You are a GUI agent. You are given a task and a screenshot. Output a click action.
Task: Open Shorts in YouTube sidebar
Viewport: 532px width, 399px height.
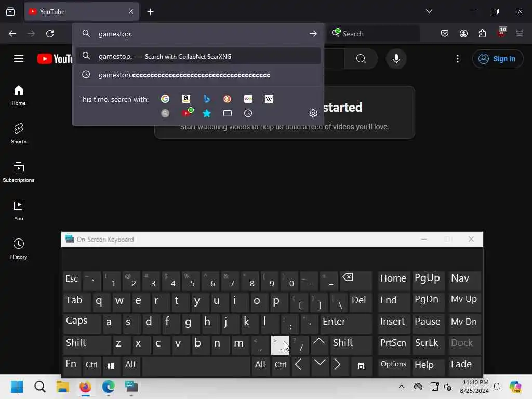pos(19,134)
